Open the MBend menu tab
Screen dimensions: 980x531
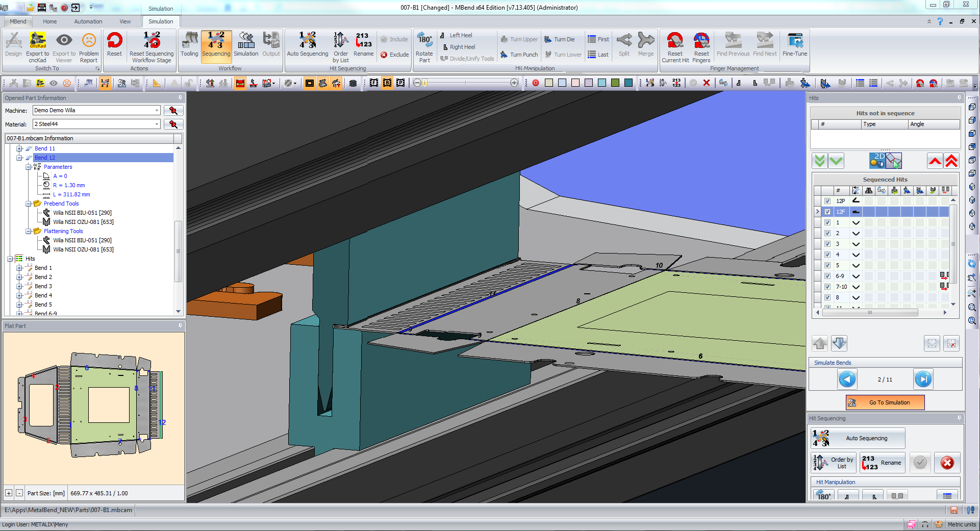pos(18,21)
